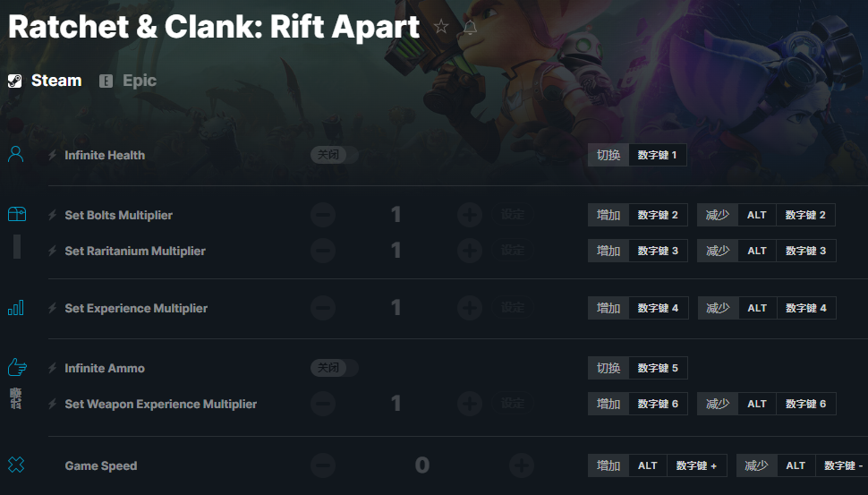Click the 切换 hotkey button for Infinite Health
The height and width of the screenshot is (495, 868).
click(608, 155)
